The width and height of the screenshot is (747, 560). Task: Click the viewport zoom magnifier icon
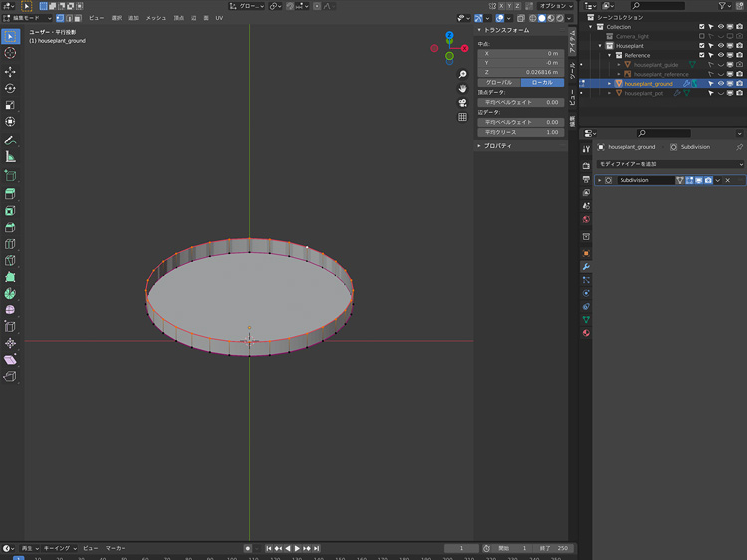click(x=463, y=75)
